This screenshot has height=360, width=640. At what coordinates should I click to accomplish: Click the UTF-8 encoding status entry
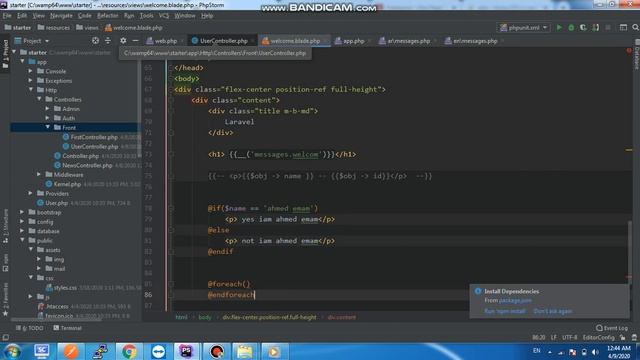point(569,338)
